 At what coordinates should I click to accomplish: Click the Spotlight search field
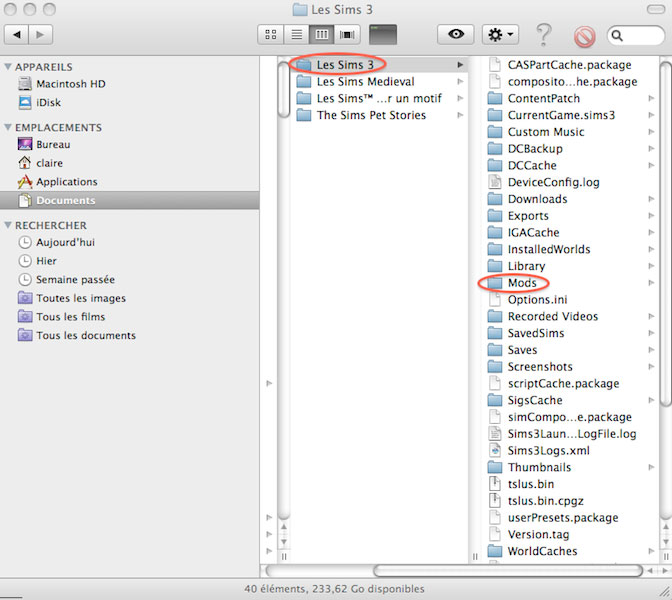(x=636, y=35)
